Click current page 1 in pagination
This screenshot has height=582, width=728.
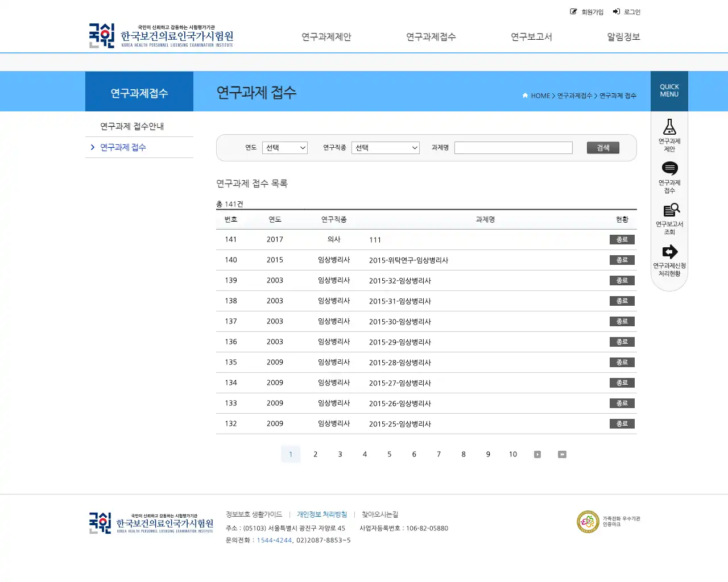tap(291, 454)
